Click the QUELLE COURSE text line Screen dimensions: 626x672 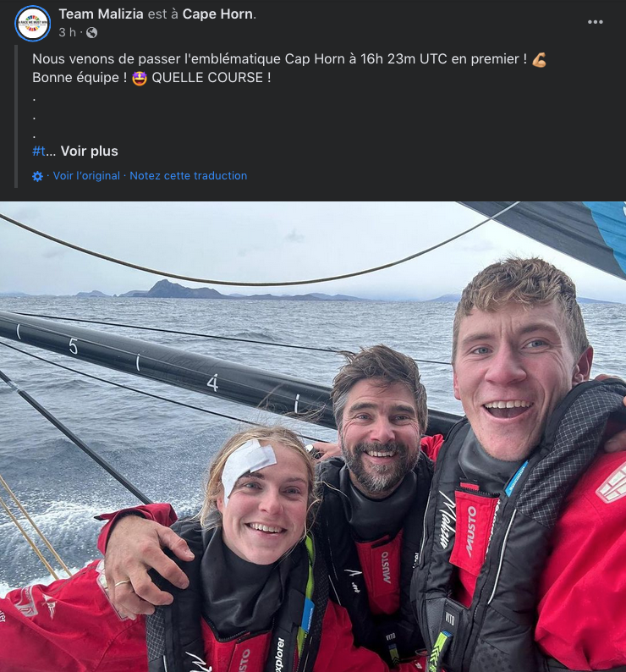[x=211, y=78]
